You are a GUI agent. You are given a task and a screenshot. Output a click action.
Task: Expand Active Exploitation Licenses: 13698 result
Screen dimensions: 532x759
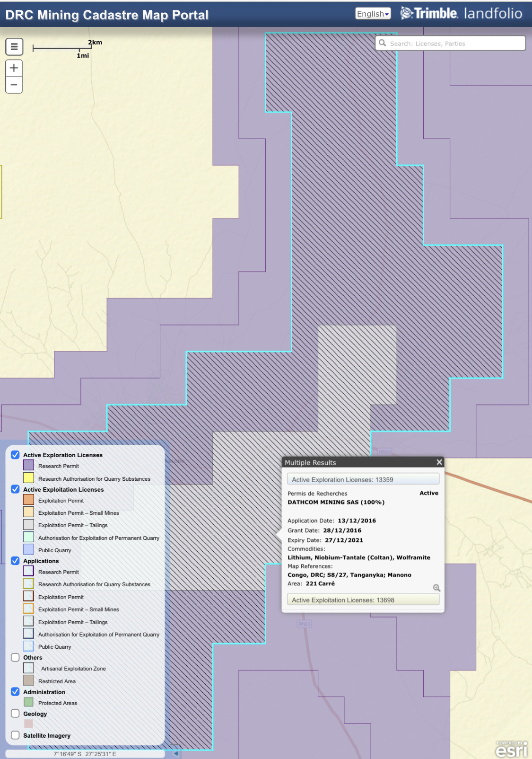(363, 600)
